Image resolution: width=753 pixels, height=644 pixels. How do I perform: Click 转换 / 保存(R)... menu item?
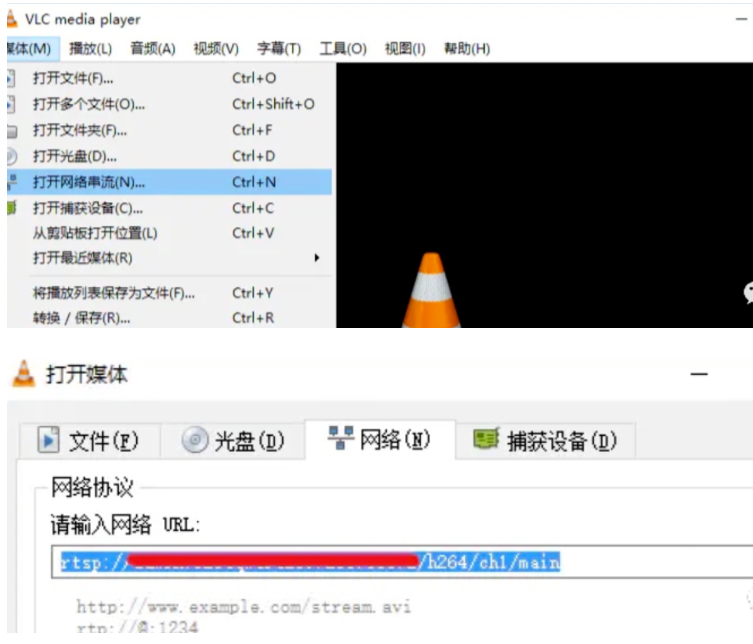[82, 318]
